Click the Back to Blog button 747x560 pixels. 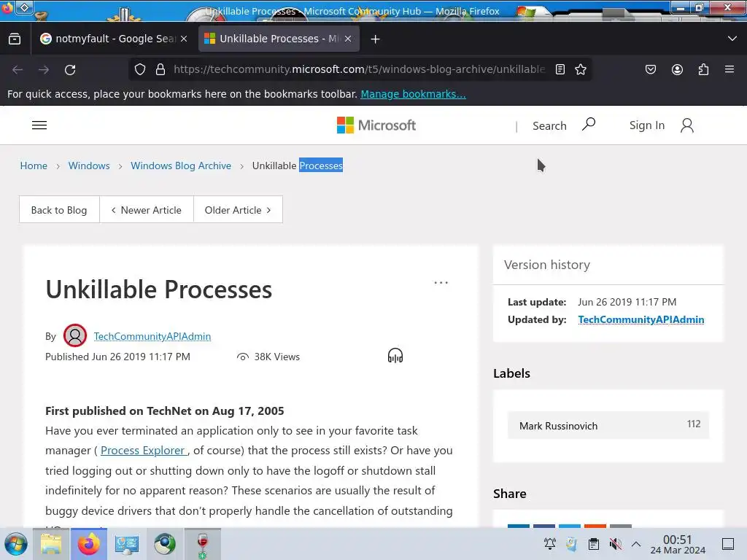coord(59,209)
